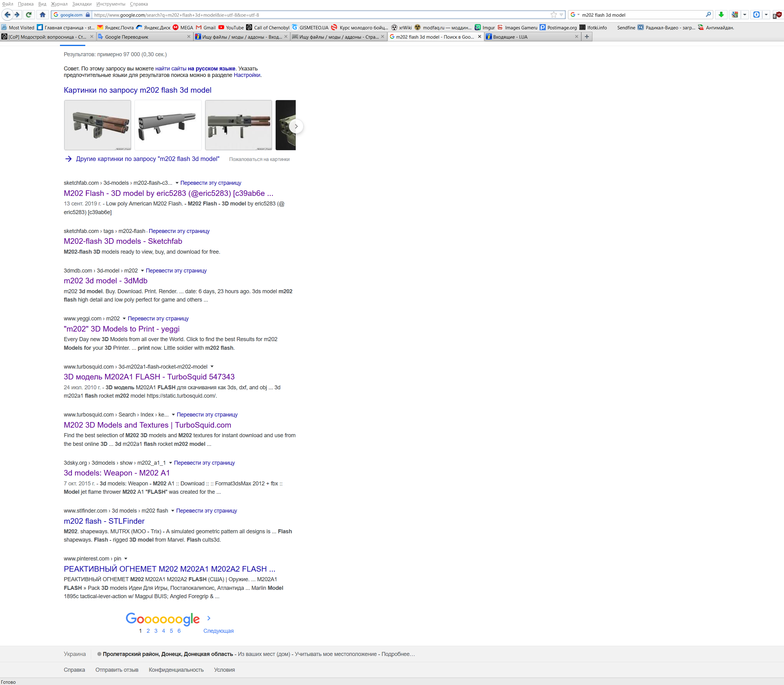
Task: Click the blue download manager icon
Action: tap(756, 15)
